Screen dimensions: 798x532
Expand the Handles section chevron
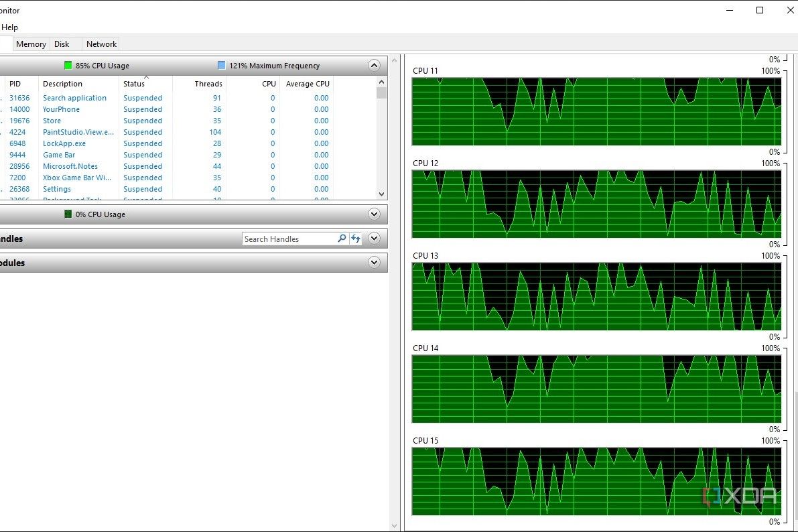pyautogui.click(x=375, y=239)
